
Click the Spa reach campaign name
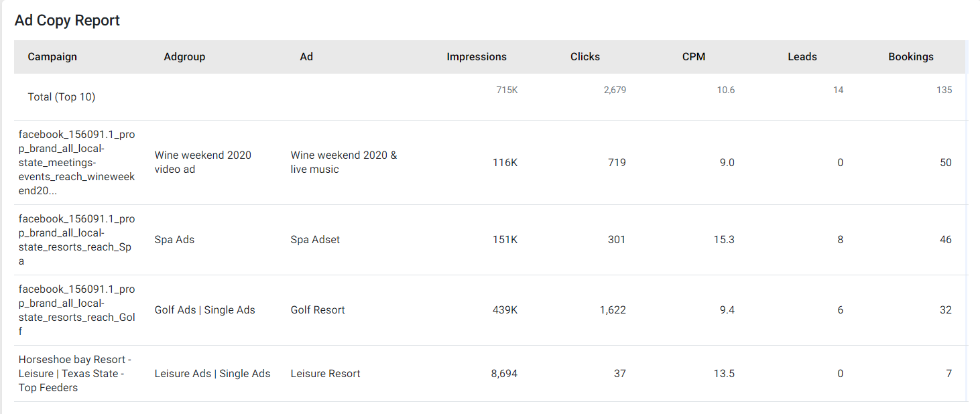click(77, 240)
